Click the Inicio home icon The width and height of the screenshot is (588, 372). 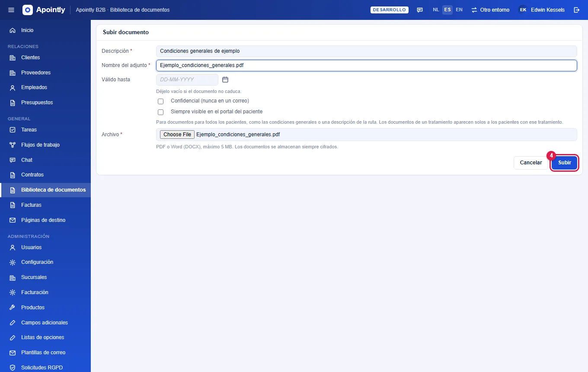point(13,30)
